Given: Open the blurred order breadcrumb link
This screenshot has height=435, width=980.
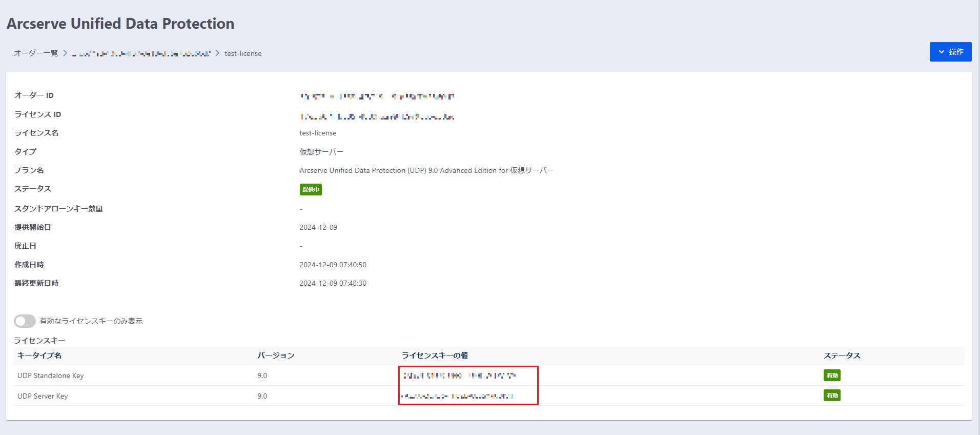Looking at the screenshot, I should click(x=141, y=53).
